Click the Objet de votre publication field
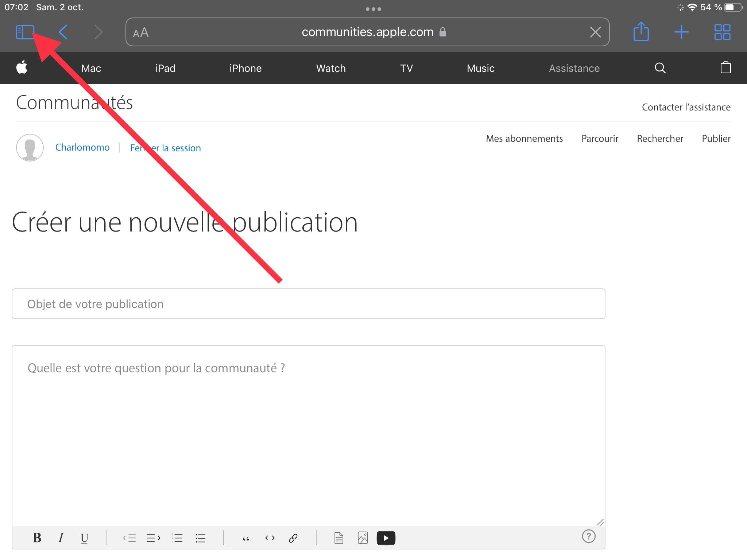This screenshot has height=560, width=747. 308,304
